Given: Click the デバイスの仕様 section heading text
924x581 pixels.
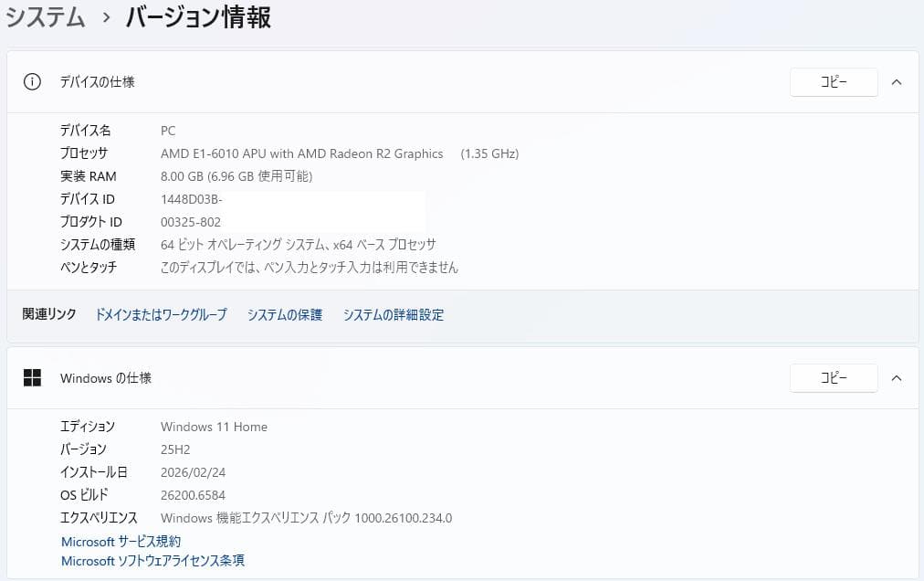Looking at the screenshot, I should point(97,82).
